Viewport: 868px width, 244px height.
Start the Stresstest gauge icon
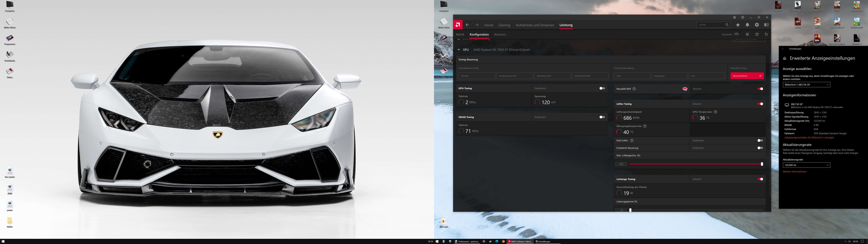point(737,34)
